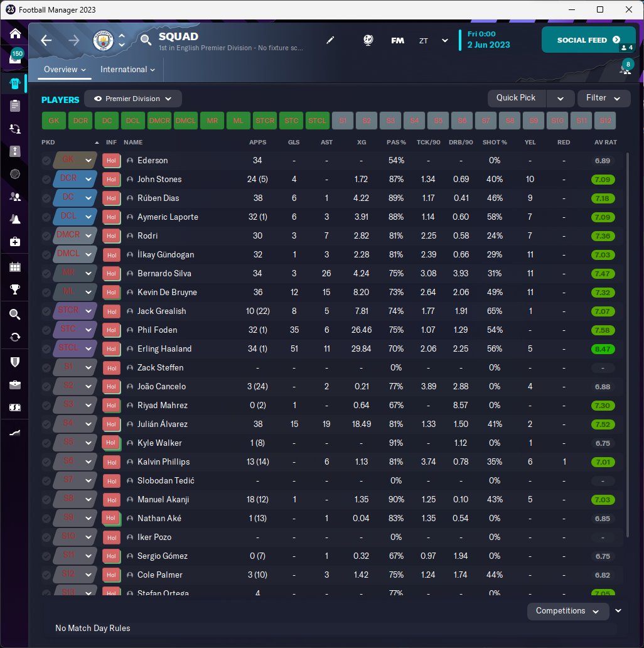644x648 pixels.
Task: Open the Club Vision briefcase icon
Action: 15,385
